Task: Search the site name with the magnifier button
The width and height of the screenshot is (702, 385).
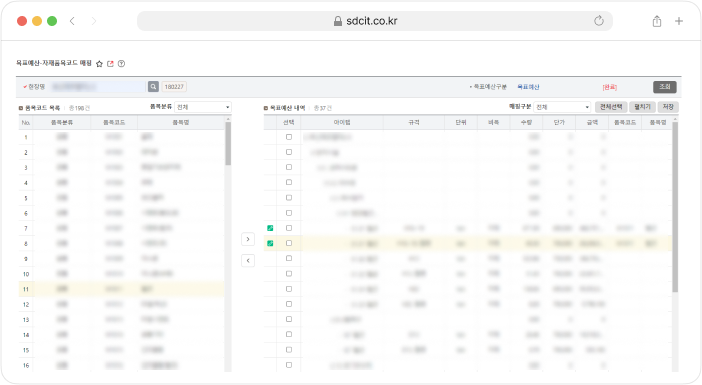Action: pyautogui.click(x=153, y=87)
